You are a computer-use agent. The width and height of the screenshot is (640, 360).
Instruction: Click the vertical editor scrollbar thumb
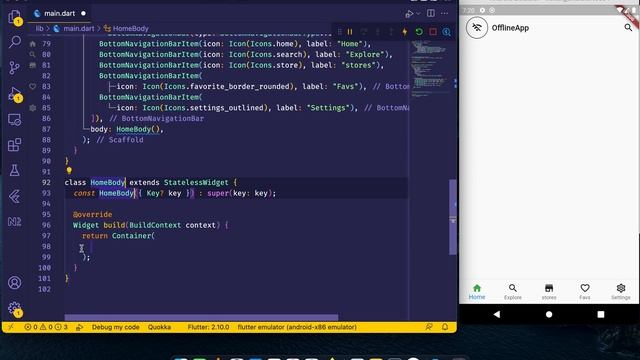tap(453, 217)
